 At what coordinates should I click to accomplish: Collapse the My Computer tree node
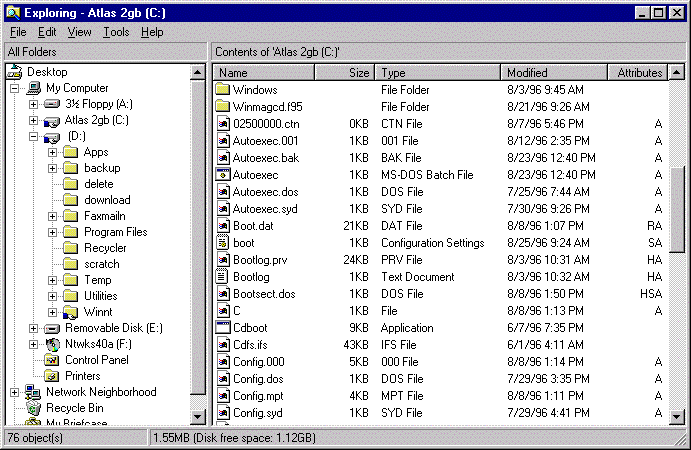15,88
